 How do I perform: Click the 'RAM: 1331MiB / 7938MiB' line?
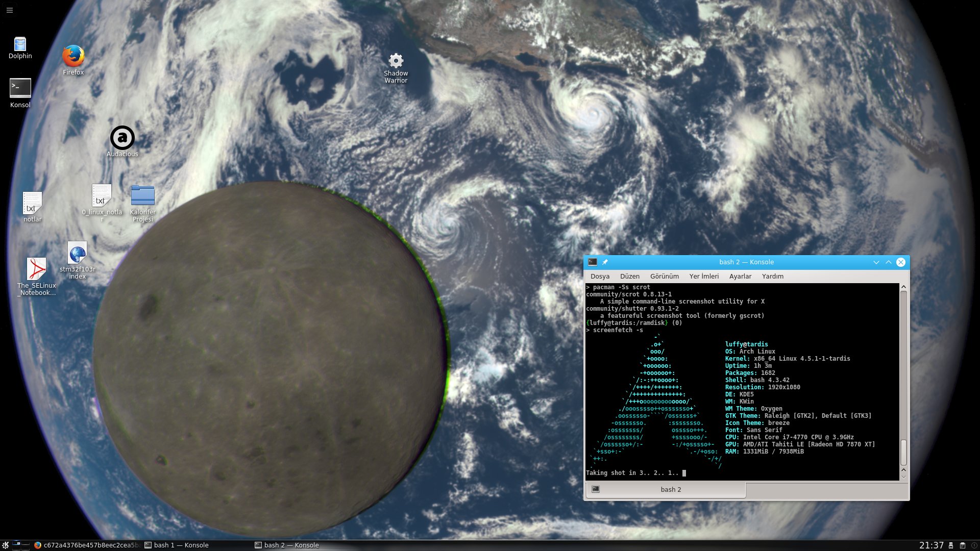coord(764,452)
